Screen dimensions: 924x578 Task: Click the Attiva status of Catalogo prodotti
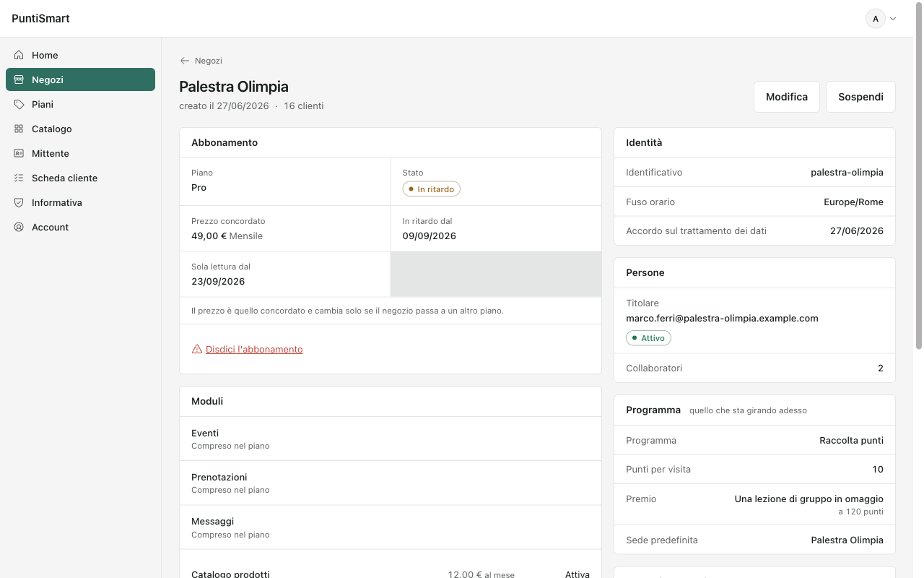click(x=577, y=574)
